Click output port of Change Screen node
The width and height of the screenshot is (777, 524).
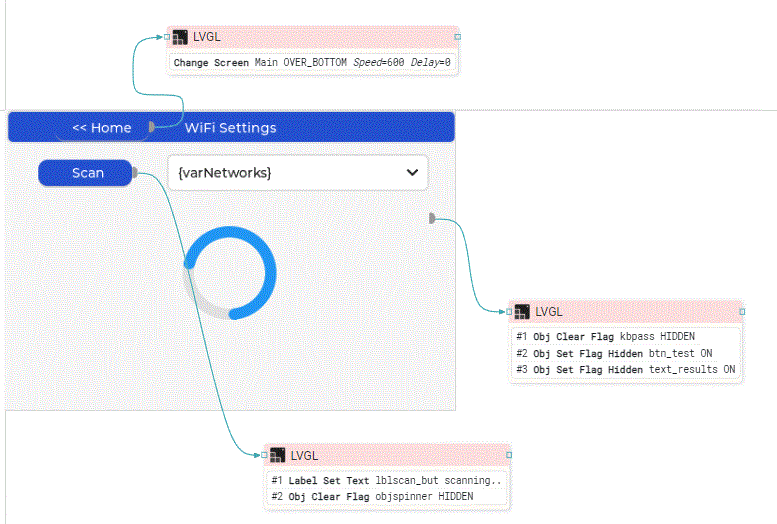pyautogui.click(x=457, y=37)
